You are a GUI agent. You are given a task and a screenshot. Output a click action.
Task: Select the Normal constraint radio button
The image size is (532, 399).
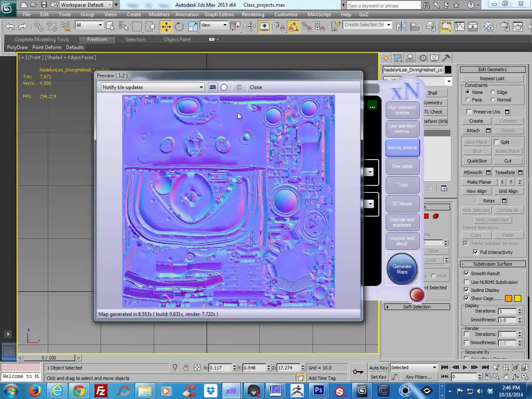click(x=493, y=100)
